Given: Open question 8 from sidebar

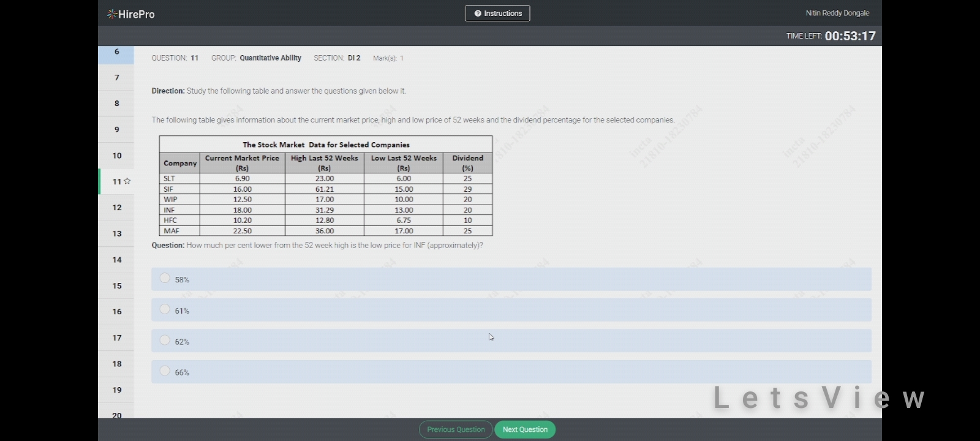Looking at the screenshot, I should [116, 104].
